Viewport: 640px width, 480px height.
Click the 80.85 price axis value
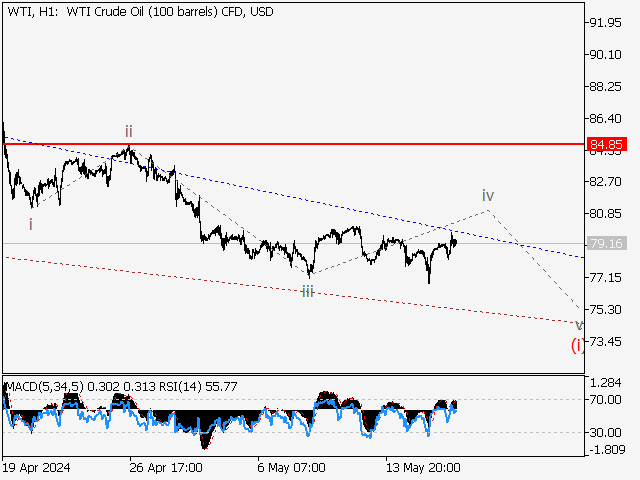tap(606, 214)
